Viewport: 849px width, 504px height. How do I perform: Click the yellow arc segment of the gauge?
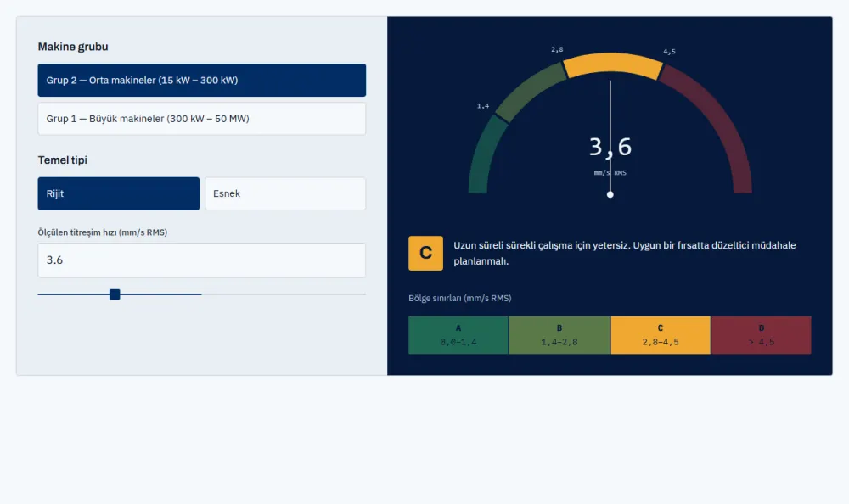(612, 63)
